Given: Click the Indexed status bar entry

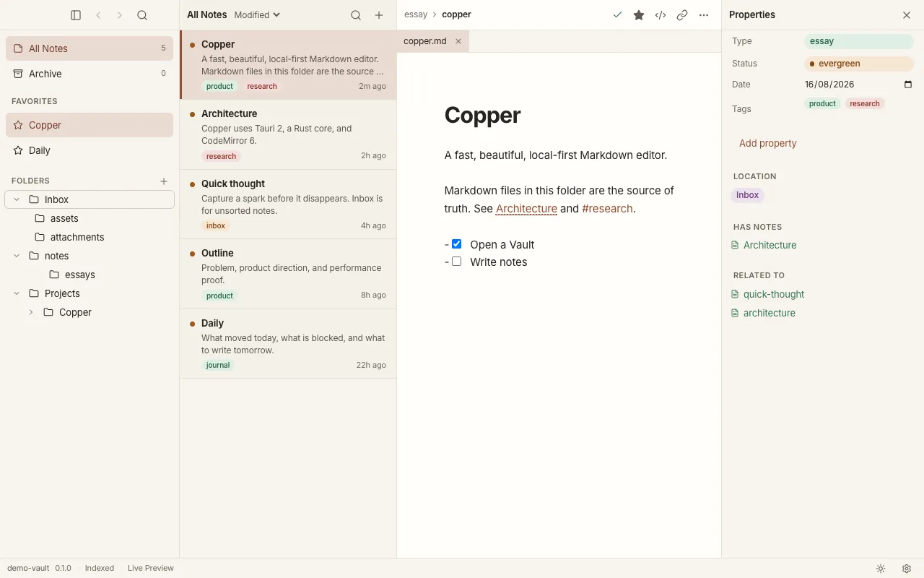Looking at the screenshot, I should coord(100,568).
